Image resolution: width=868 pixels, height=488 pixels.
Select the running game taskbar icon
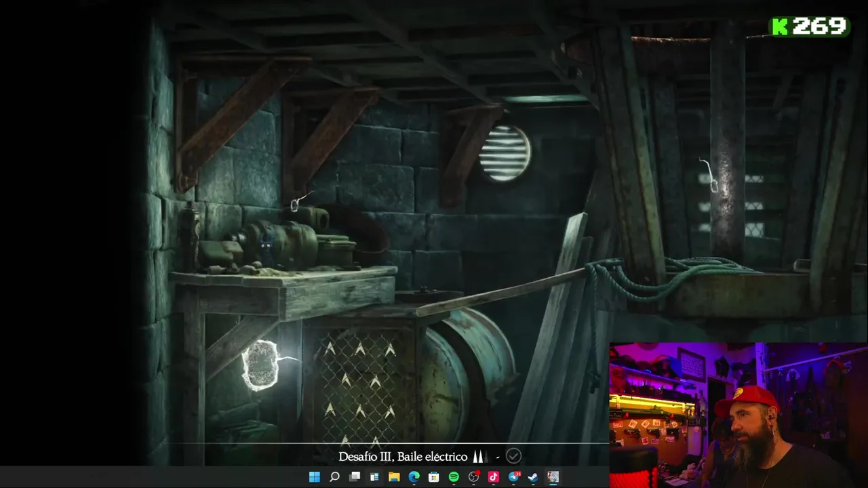pyautogui.click(x=553, y=477)
